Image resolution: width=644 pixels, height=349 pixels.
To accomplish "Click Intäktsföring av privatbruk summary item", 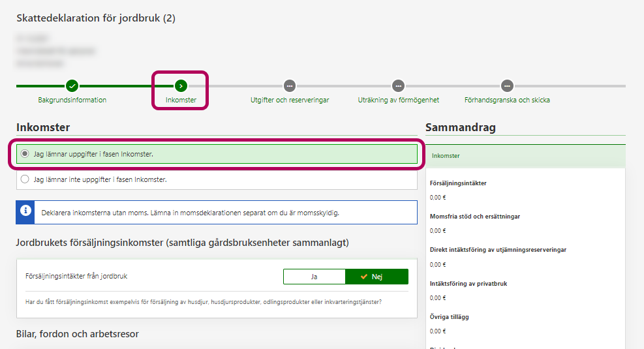I will pyautogui.click(x=468, y=283).
